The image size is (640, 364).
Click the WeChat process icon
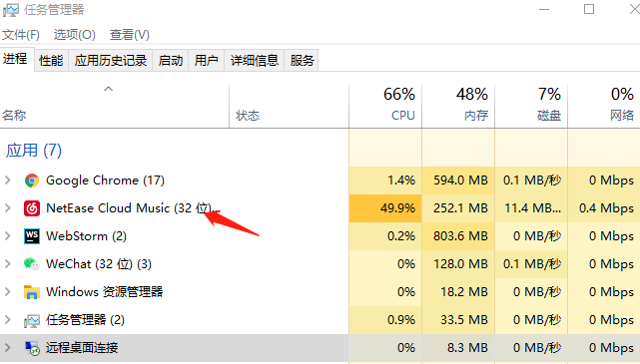(31, 264)
